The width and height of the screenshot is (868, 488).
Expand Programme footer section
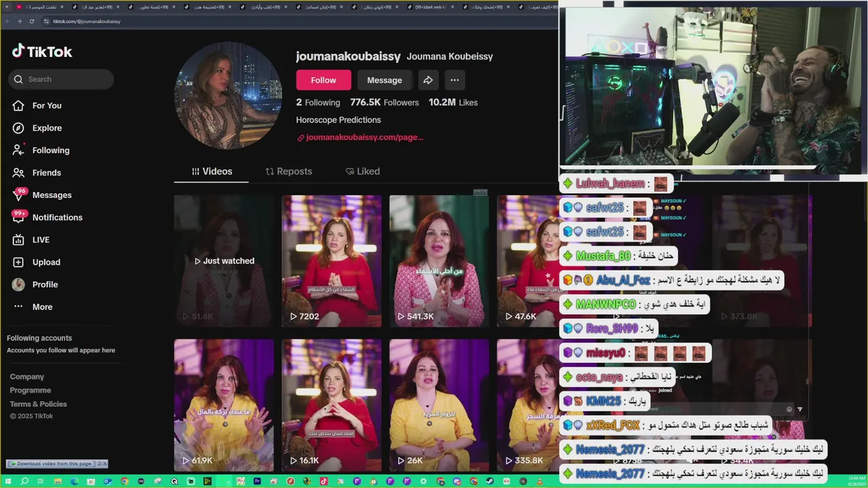31,390
